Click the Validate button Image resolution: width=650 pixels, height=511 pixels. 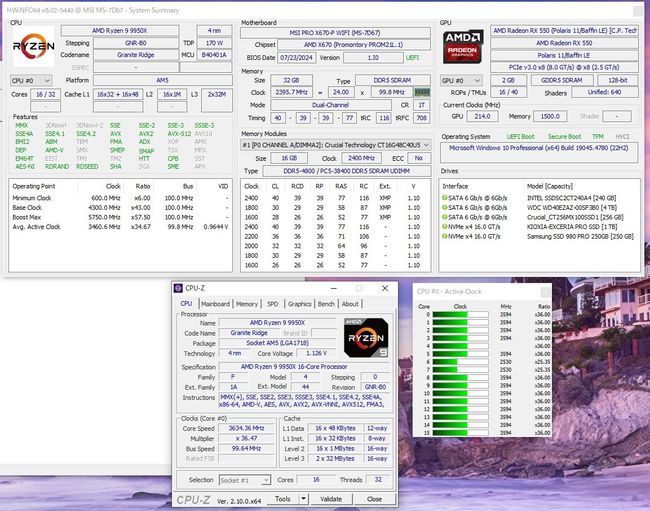coord(331,499)
